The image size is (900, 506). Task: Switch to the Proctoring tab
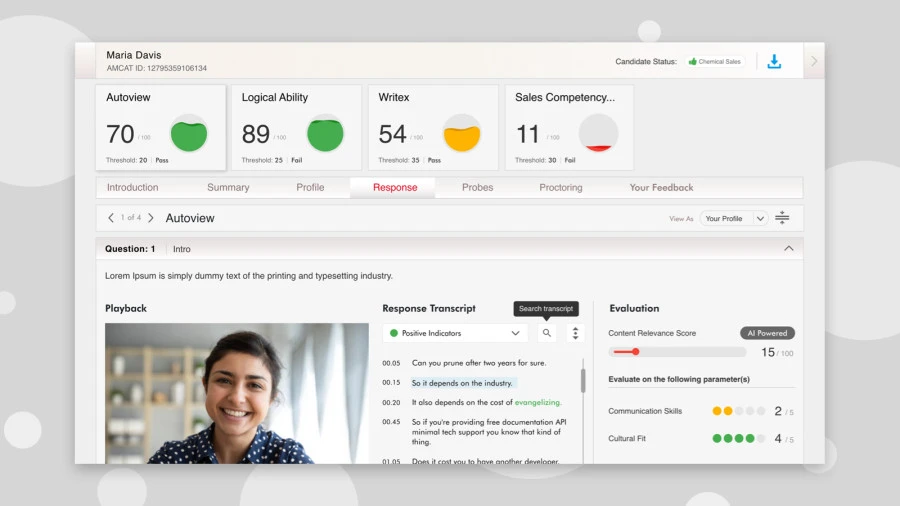click(x=560, y=188)
